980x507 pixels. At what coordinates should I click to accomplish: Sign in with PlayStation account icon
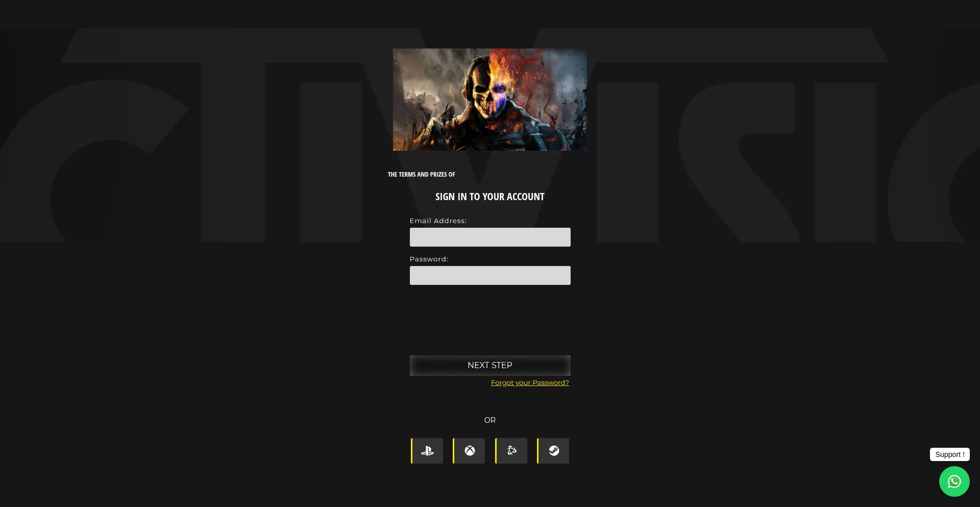(428, 451)
